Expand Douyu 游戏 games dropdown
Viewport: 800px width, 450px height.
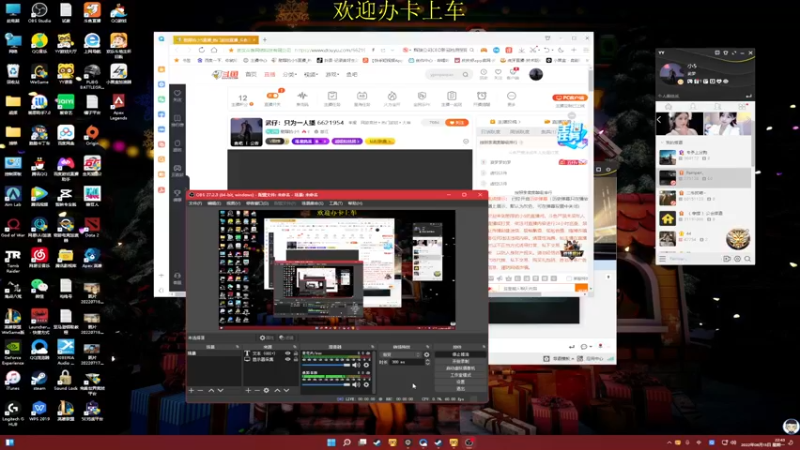point(333,74)
